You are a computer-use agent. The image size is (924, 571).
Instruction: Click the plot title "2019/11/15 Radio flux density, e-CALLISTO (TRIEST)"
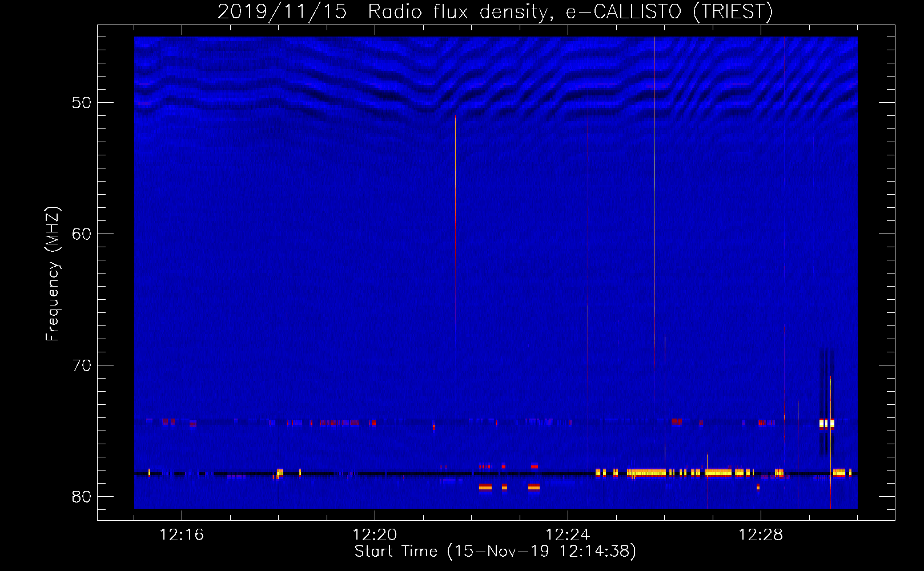pos(495,12)
